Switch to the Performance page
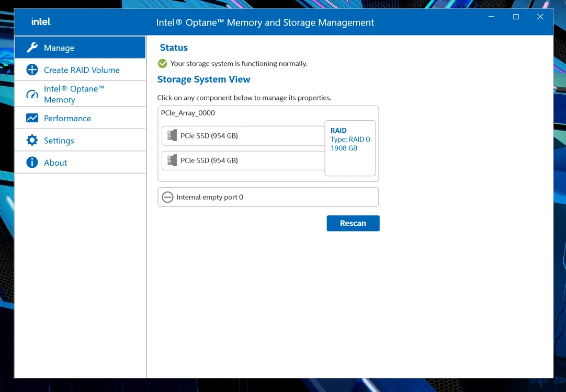566x392 pixels. coord(80,118)
